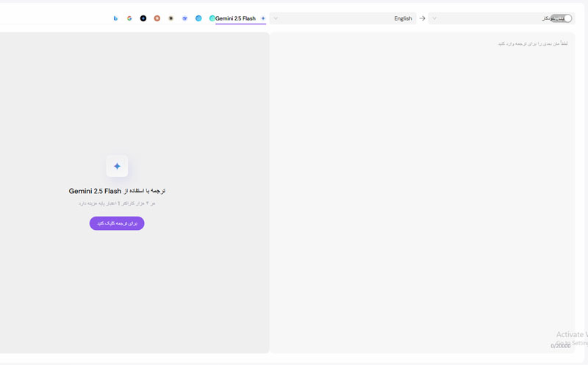Click the arrow between the language selectors
Viewport: 588px width, 365px height.
point(422,18)
